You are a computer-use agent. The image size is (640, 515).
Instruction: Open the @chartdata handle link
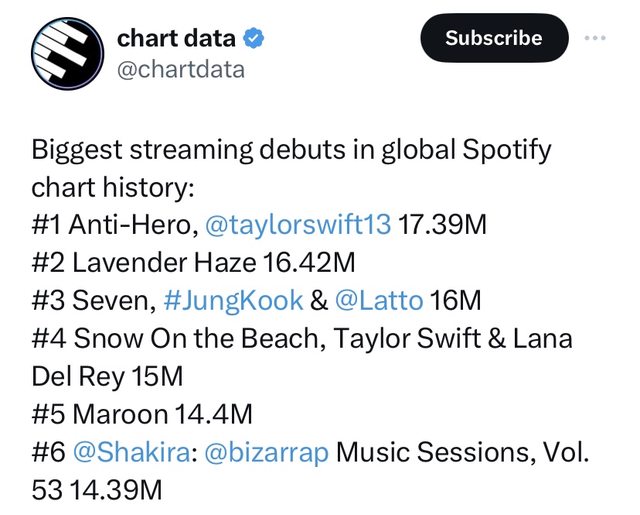181,69
